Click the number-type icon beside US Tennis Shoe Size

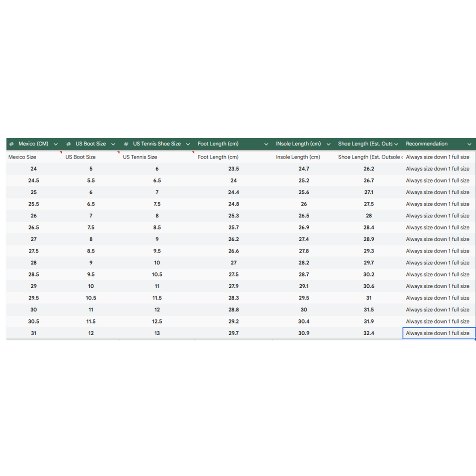[126, 144]
